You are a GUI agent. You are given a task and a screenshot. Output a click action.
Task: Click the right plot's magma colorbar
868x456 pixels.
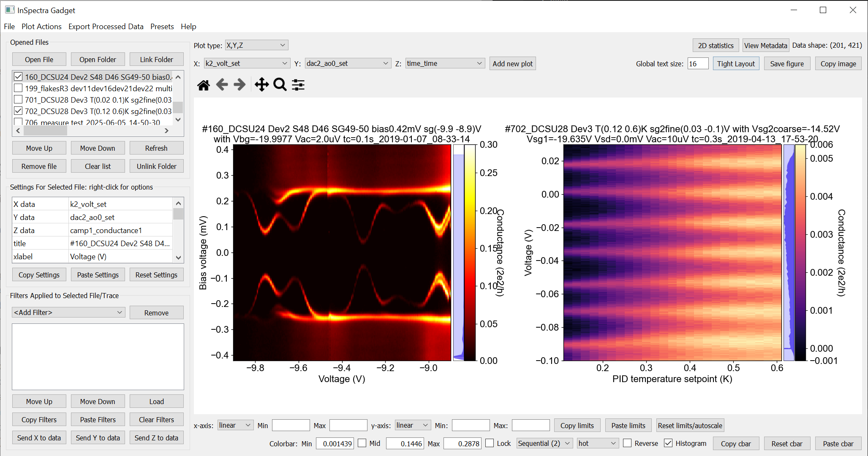point(800,252)
